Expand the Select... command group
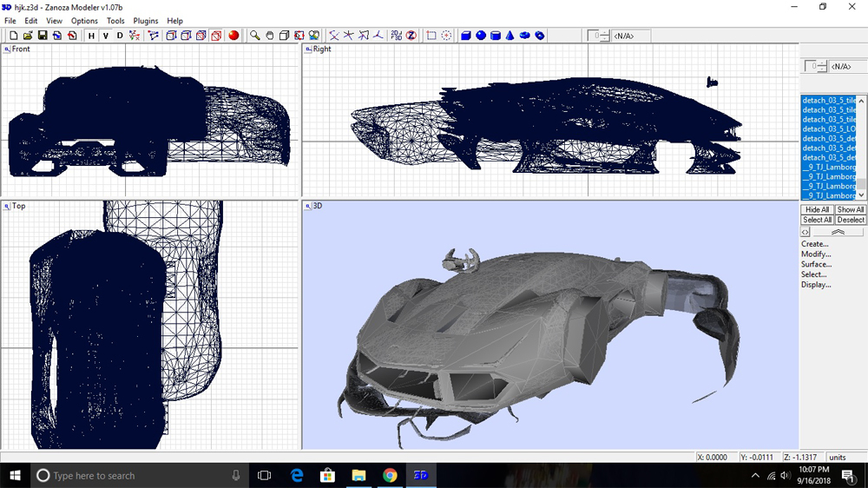868x488 pixels. [814, 274]
